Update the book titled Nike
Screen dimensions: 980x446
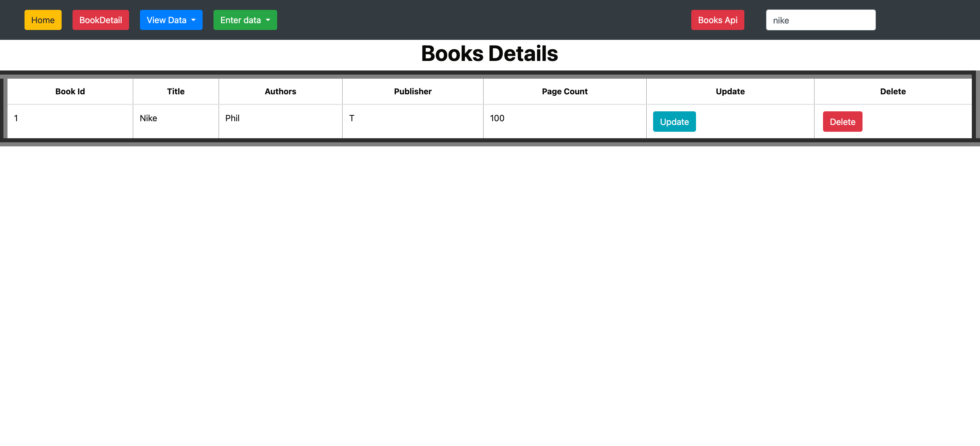pyautogui.click(x=674, y=122)
